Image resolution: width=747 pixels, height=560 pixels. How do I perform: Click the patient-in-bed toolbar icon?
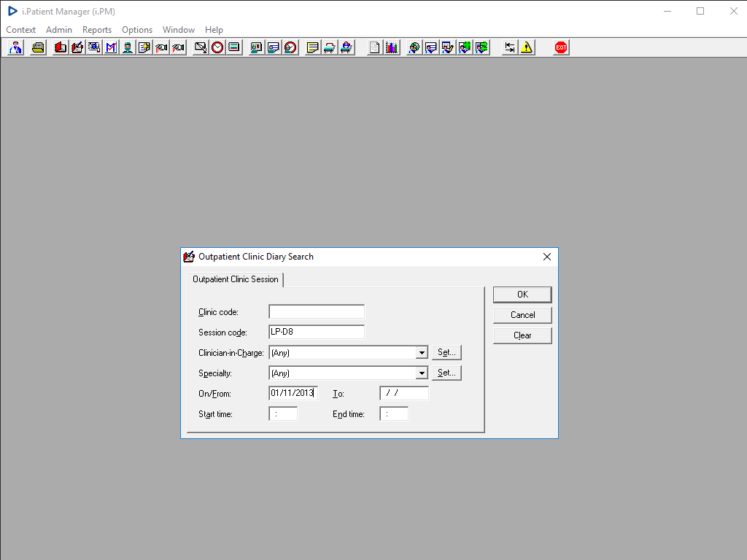[x=347, y=47]
